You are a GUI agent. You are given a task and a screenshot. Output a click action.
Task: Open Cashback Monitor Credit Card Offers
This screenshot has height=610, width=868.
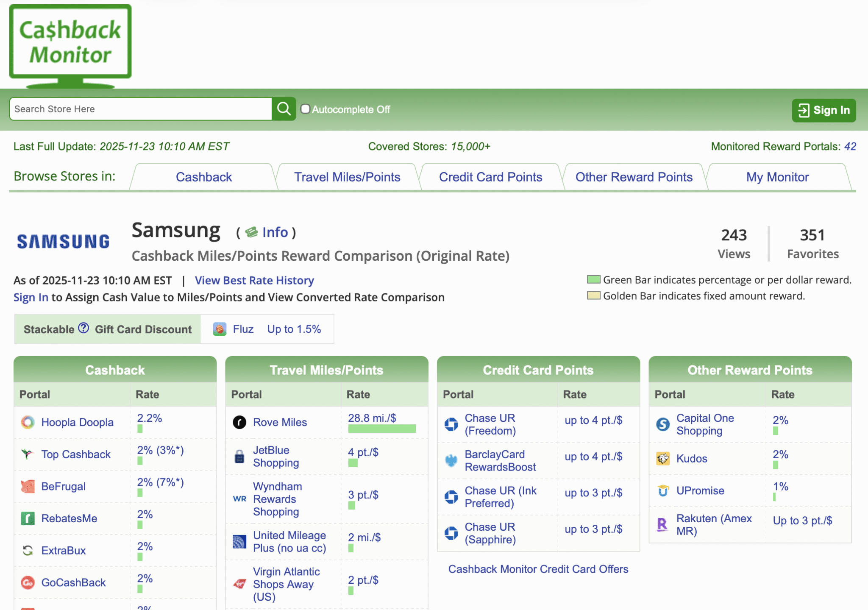(538, 569)
